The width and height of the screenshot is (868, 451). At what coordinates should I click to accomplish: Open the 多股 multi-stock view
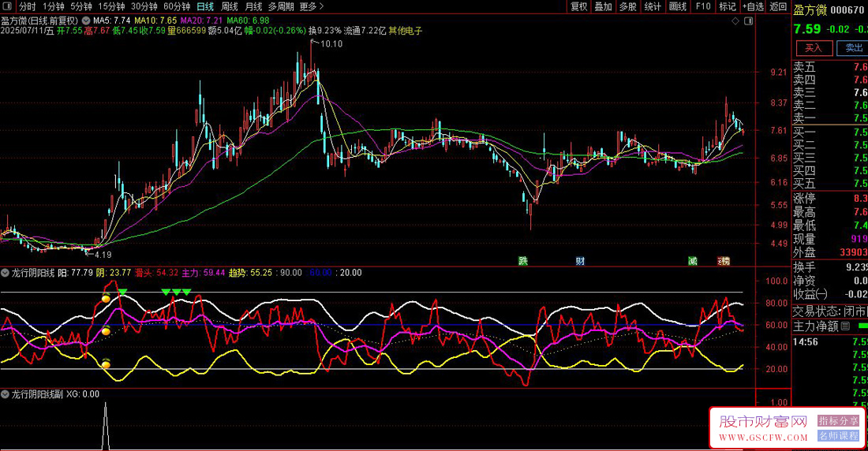click(x=628, y=6)
